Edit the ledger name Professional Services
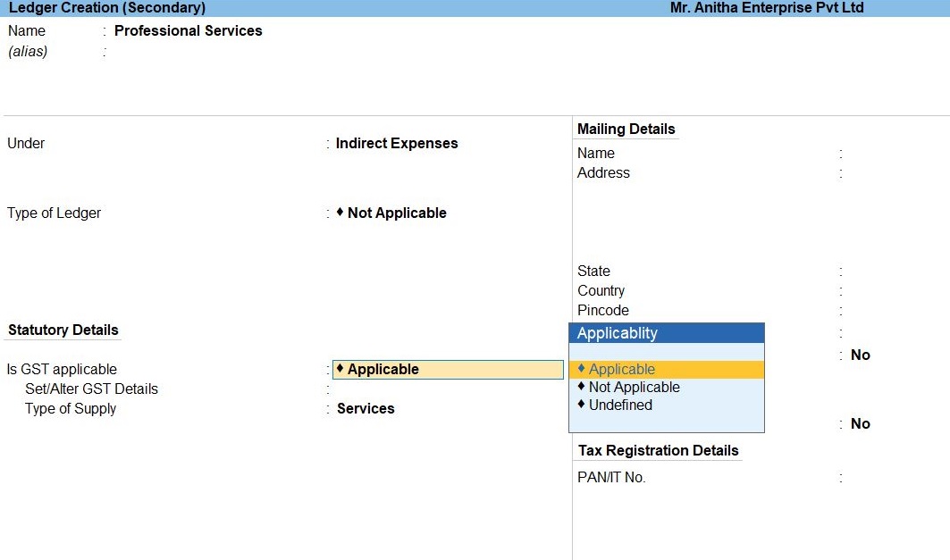This screenshot has height=560, width=950. tap(188, 31)
